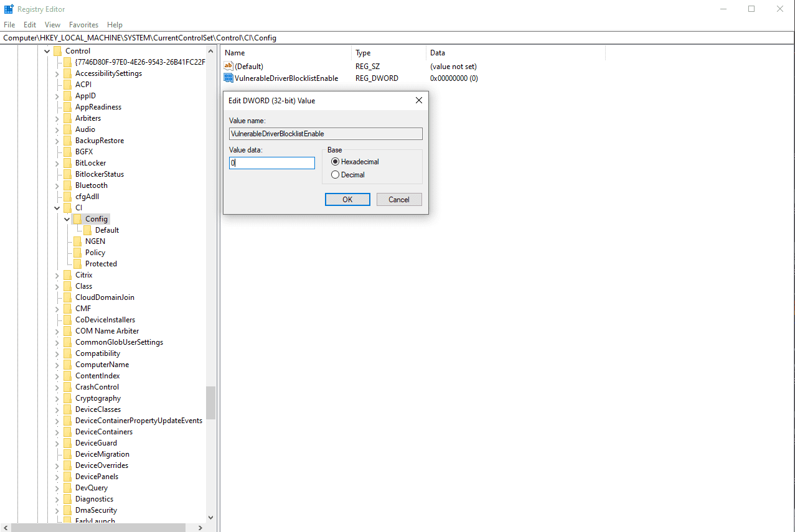Expand the Arbiters key node
This screenshot has width=795, height=532.
click(57, 118)
